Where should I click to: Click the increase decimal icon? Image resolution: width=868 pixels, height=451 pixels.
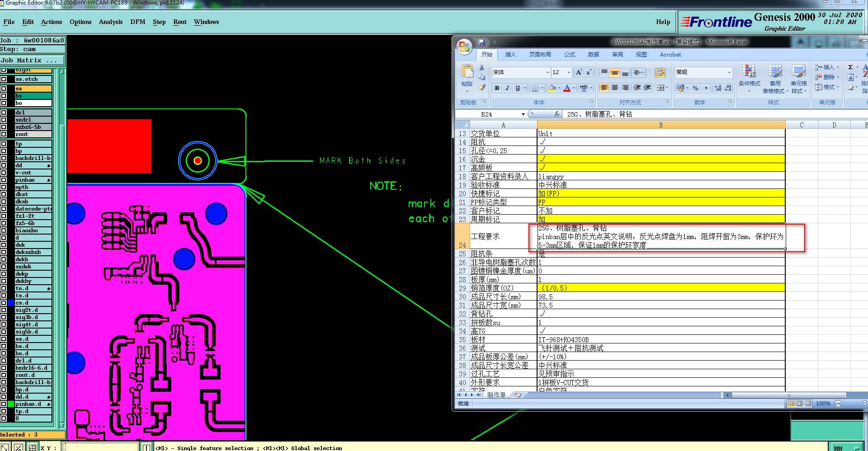[x=718, y=88]
